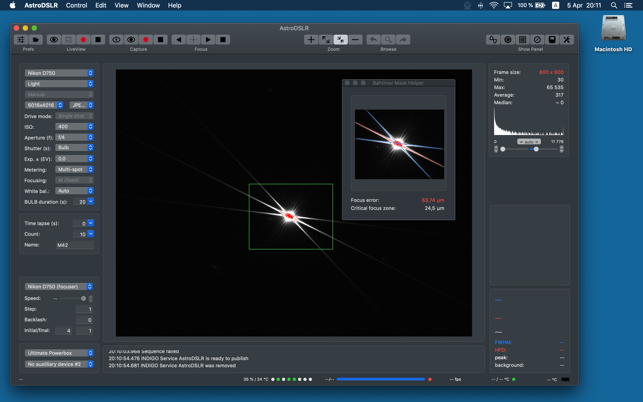
Task: Open Spotlight search in menu bar
Action: [614, 5]
